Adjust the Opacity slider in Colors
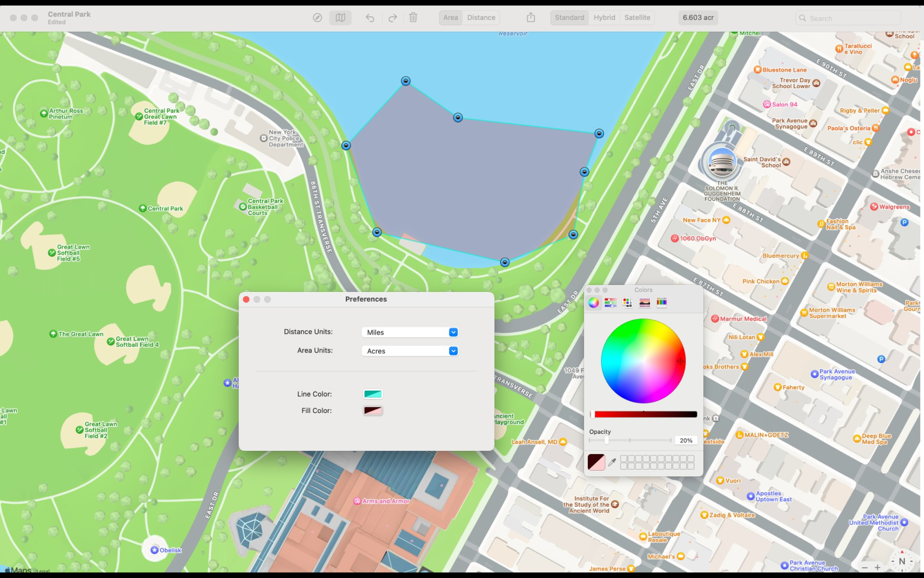This screenshot has height=578, width=924. (x=630, y=440)
